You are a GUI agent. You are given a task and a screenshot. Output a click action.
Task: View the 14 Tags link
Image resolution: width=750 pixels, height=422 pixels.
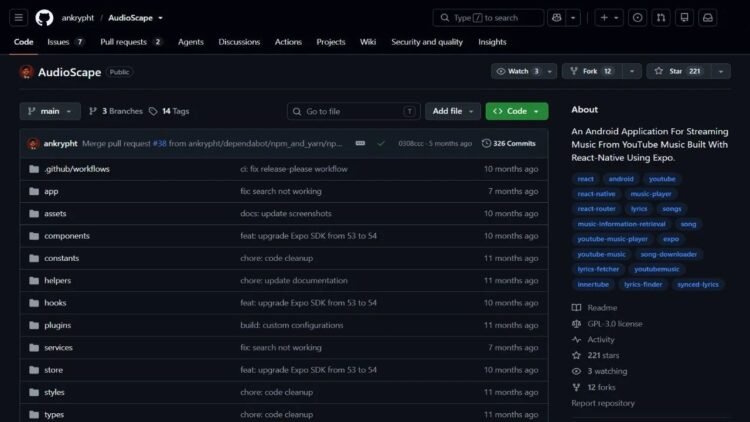pos(169,111)
